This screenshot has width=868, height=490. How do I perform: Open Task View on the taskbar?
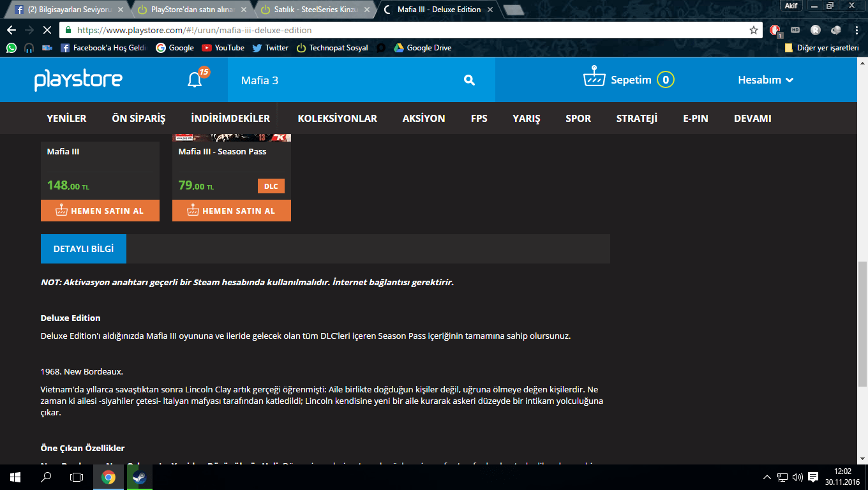77,477
